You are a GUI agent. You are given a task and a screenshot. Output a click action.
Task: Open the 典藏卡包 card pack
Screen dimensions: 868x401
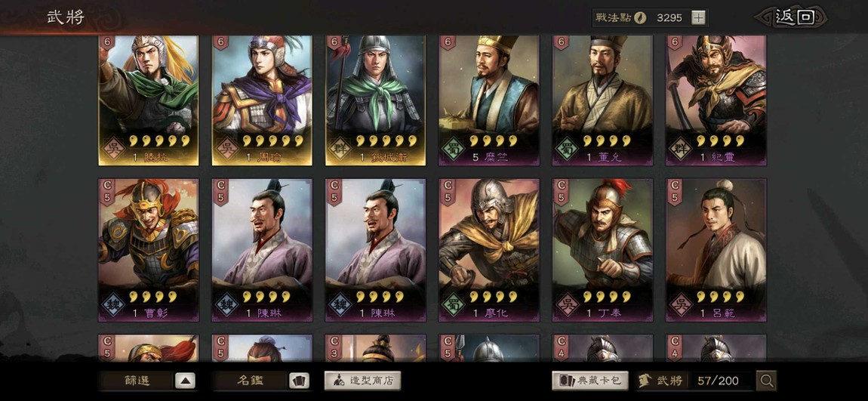(x=590, y=381)
